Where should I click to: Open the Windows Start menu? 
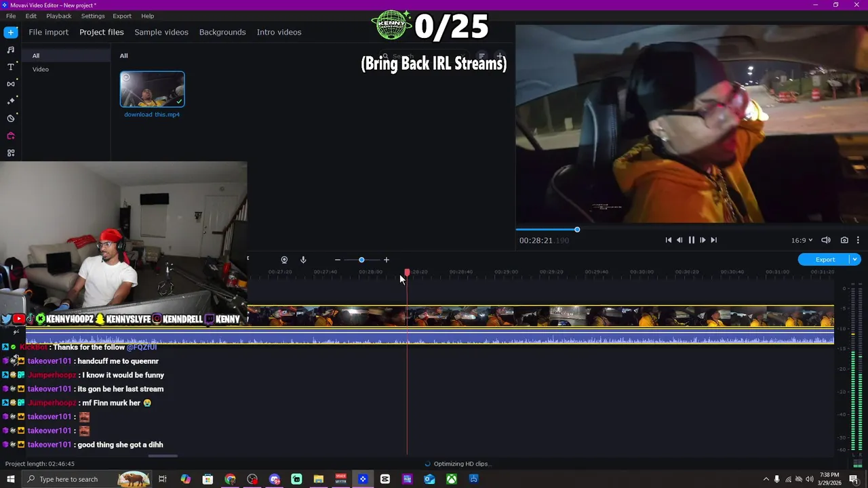tap(11, 479)
